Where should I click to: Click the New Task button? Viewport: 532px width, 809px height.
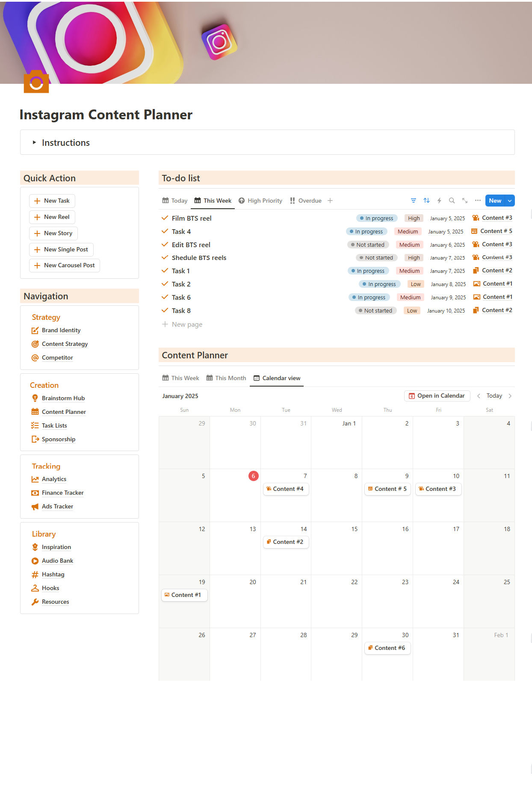pos(52,201)
